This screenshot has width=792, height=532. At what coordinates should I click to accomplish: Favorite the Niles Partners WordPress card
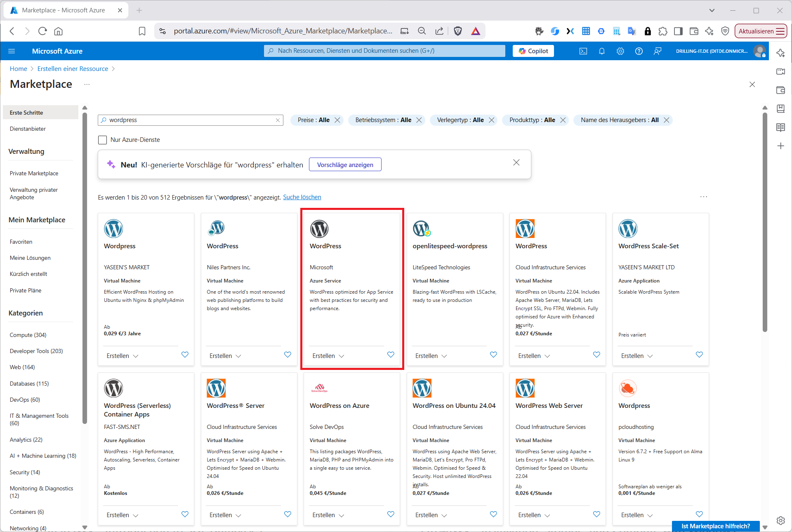(288, 355)
